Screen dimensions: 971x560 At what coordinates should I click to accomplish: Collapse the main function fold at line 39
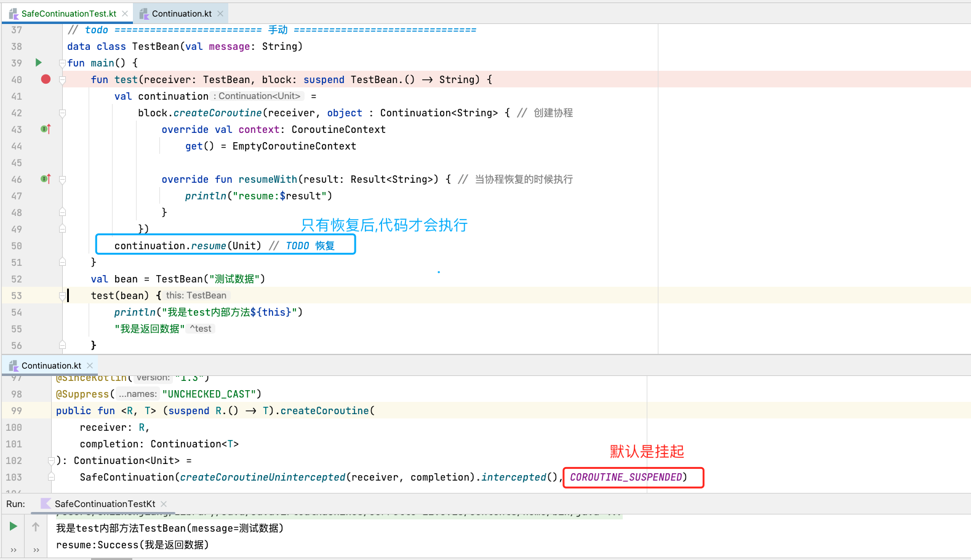coord(62,63)
